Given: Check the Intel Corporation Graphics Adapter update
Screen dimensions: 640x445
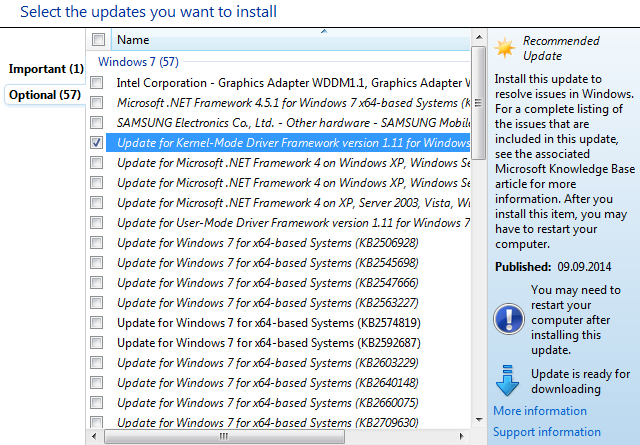Looking at the screenshot, I should (97, 82).
